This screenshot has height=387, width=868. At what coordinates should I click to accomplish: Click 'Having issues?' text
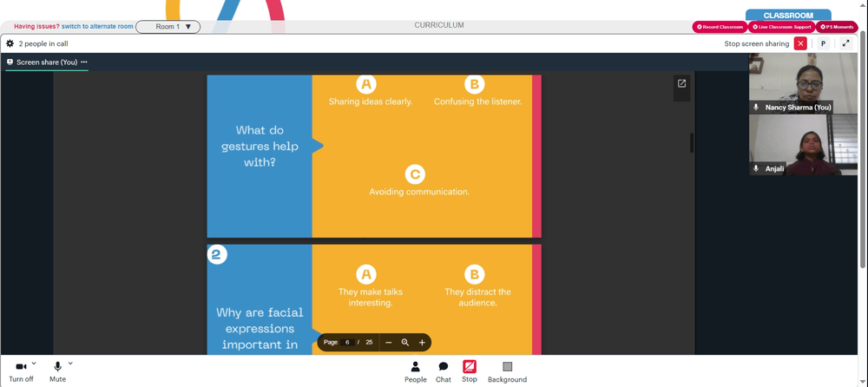tap(36, 27)
